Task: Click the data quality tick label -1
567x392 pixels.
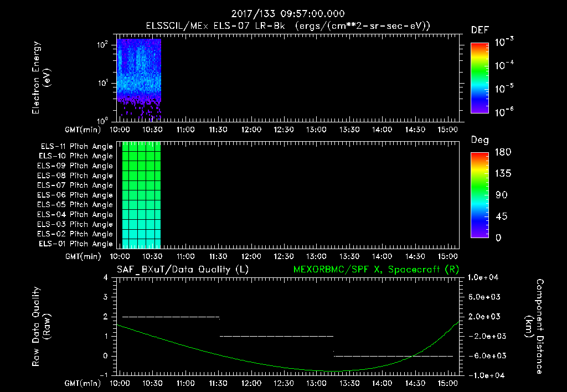Action: point(104,375)
